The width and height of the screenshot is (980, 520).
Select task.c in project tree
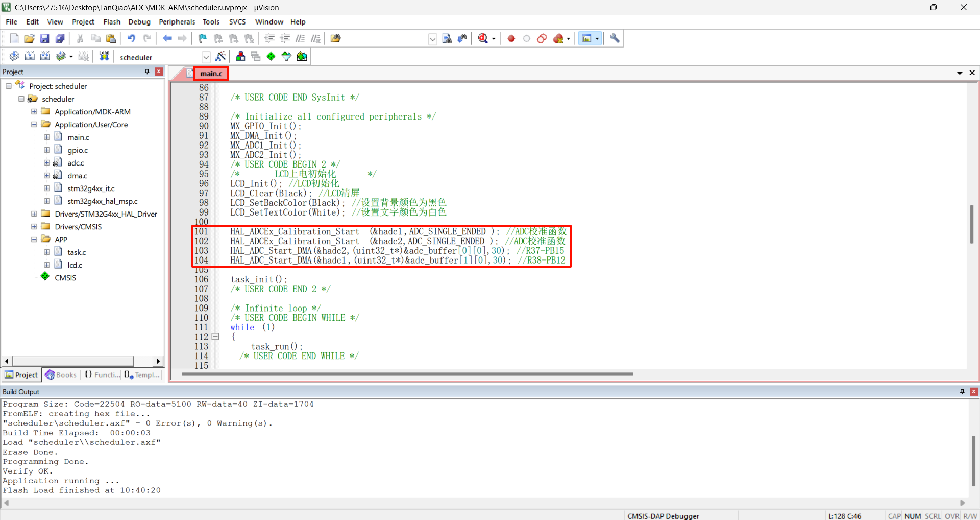77,252
